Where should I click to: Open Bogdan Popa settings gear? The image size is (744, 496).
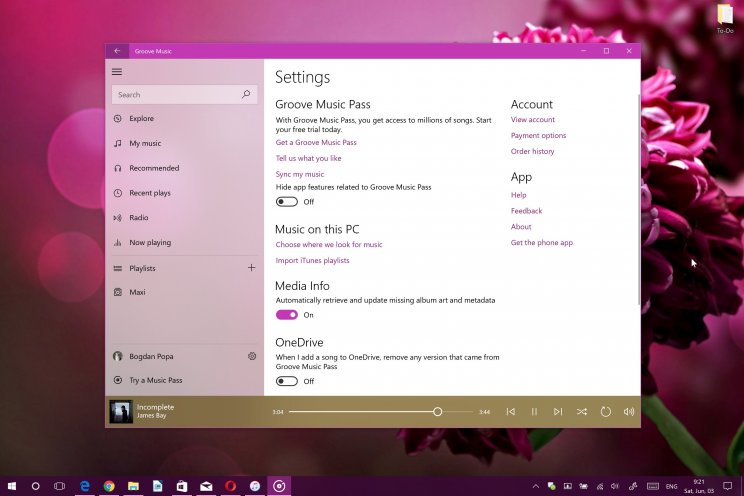coord(252,356)
